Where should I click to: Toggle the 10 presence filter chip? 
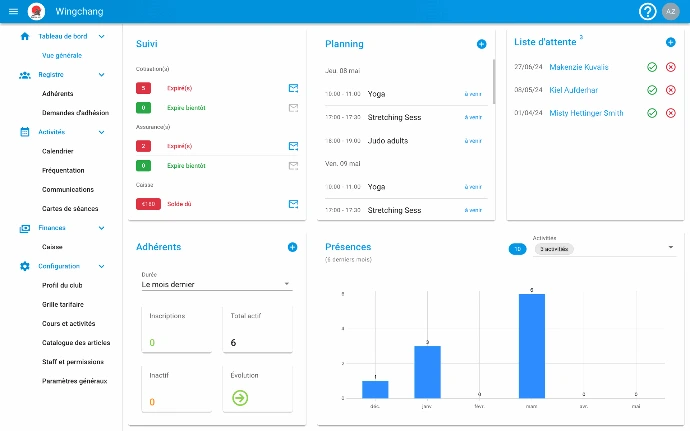517,248
